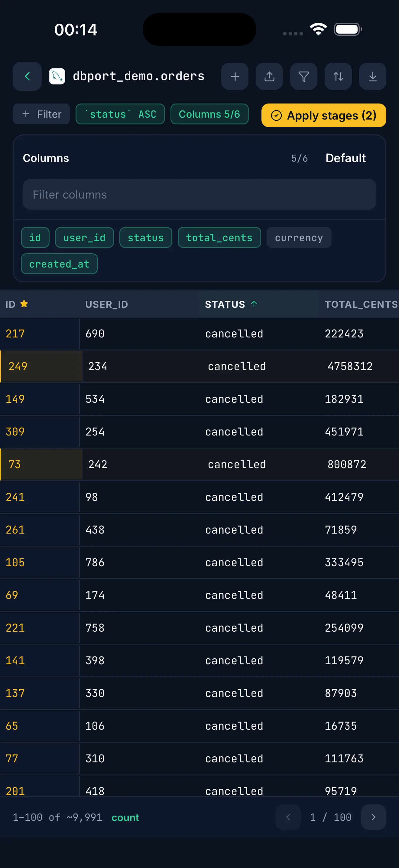Tap the page indicator 1 / 100
The height and width of the screenshot is (868, 399).
(331, 817)
